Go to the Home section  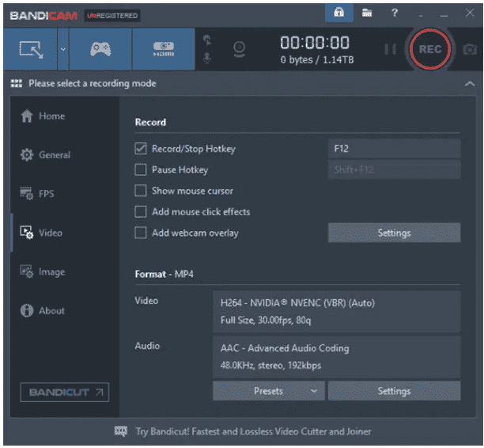(x=43, y=116)
